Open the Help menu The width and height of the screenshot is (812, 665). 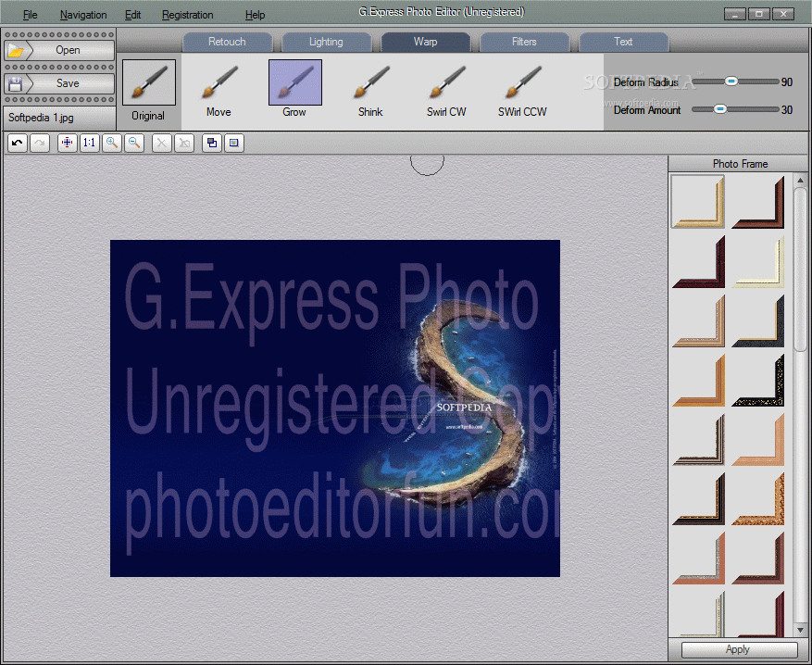pyautogui.click(x=255, y=15)
